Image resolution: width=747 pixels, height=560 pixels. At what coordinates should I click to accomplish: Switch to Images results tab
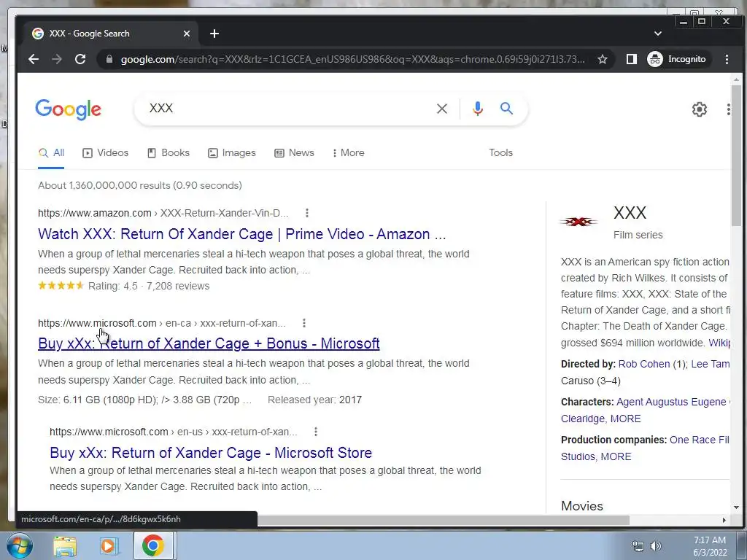(x=231, y=153)
